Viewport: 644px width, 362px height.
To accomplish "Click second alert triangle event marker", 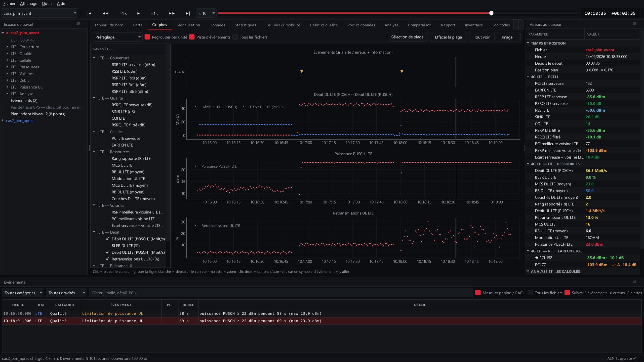I will (x=402, y=72).
